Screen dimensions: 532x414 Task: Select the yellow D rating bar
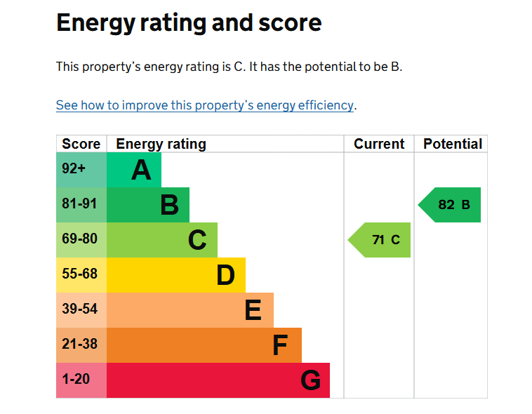175,275
